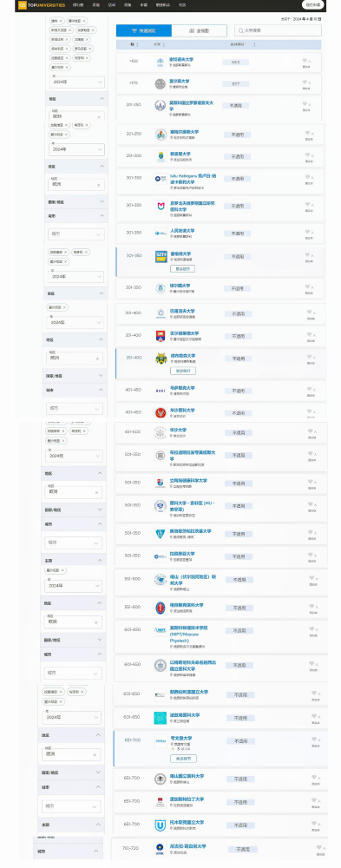Click the round gray crest logo in the =170 row
Screen dimensions: 341x868
(160, 83)
